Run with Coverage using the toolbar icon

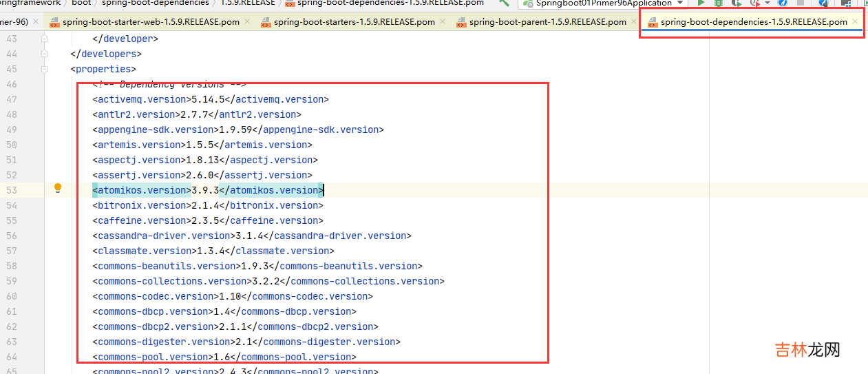[x=737, y=3]
